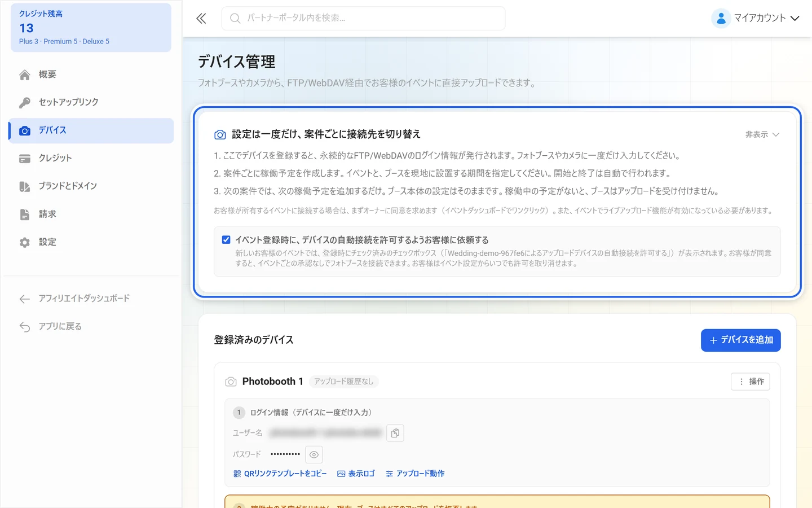Click the home icon beside 概要

25,75
